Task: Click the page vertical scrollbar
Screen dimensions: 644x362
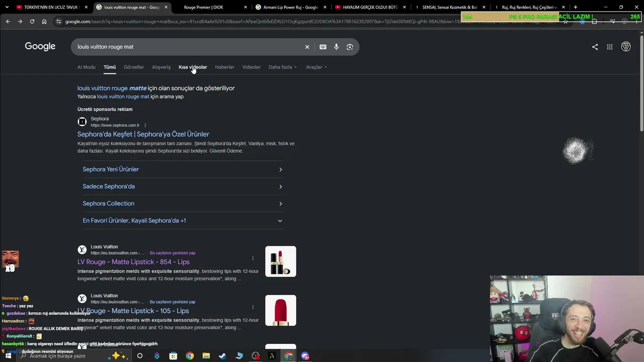Action: 641,83
